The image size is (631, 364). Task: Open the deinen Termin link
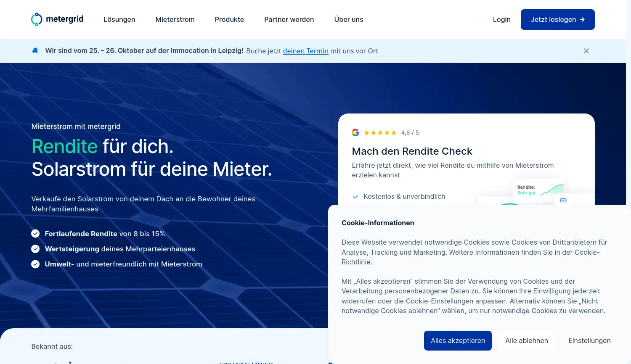(306, 51)
